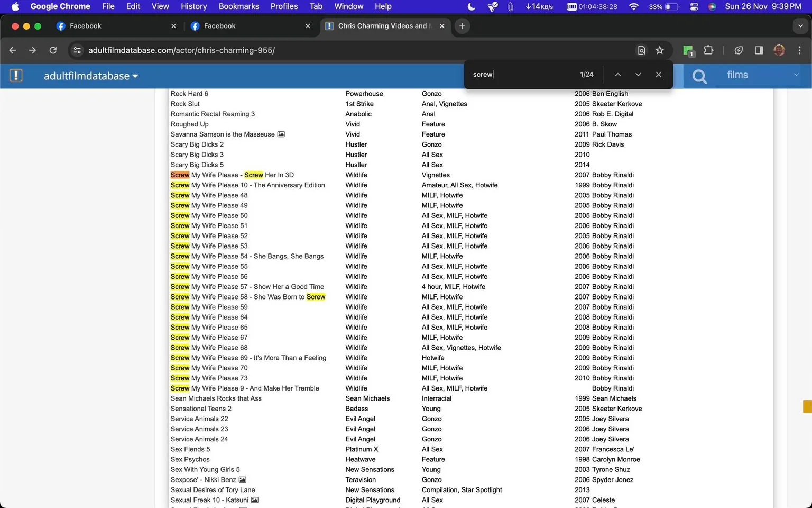Open the side panel icon in Chrome toolbar
This screenshot has height=508, width=812.
coord(759,50)
